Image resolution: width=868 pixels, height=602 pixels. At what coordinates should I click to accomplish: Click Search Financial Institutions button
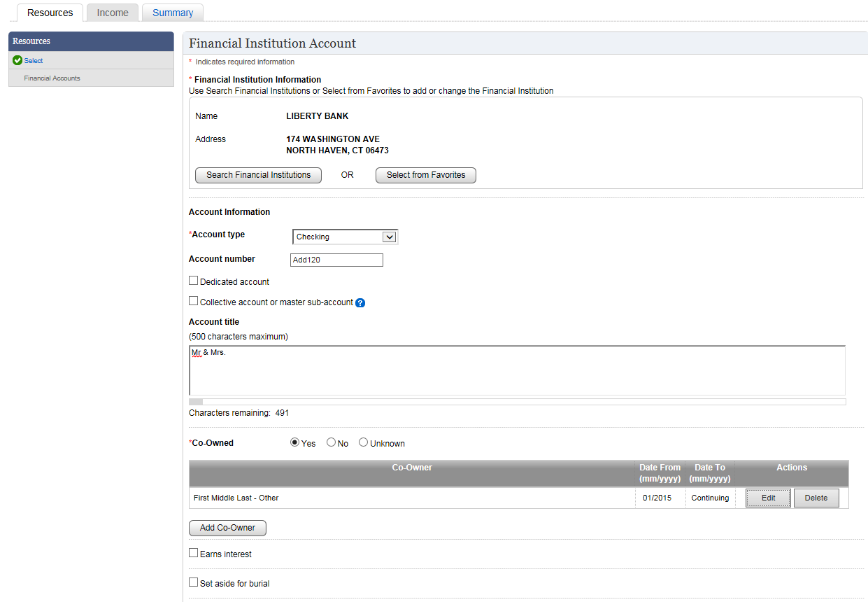[258, 175]
